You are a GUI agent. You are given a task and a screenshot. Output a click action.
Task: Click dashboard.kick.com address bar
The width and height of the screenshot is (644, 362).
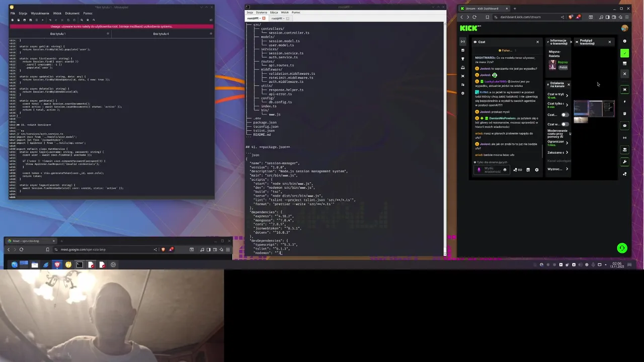(x=520, y=17)
